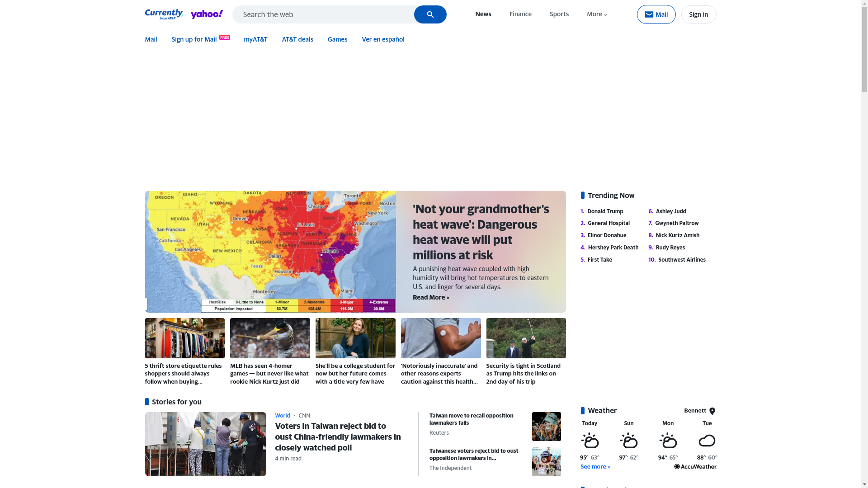
Task: Select trending topic Elinor Donahue
Action: click(x=607, y=235)
